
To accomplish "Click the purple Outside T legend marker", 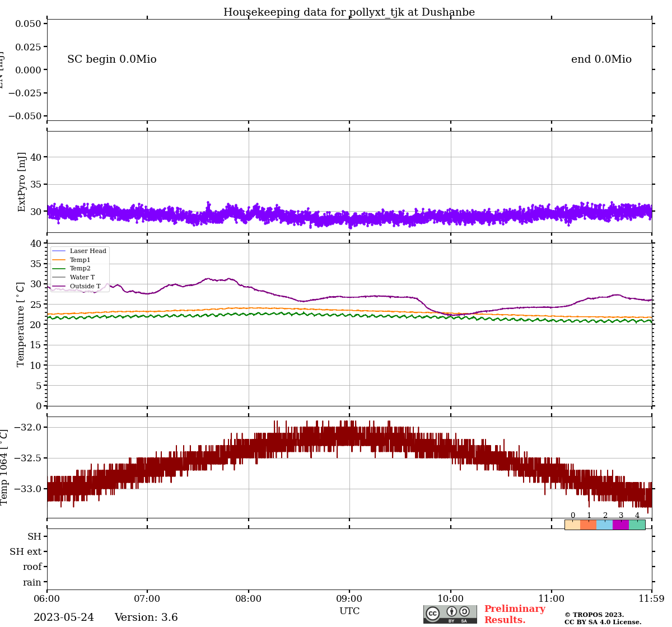I will (59, 287).
